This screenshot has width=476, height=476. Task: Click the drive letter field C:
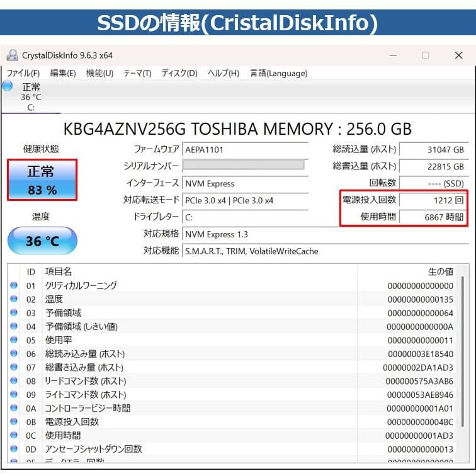click(x=245, y=217)
